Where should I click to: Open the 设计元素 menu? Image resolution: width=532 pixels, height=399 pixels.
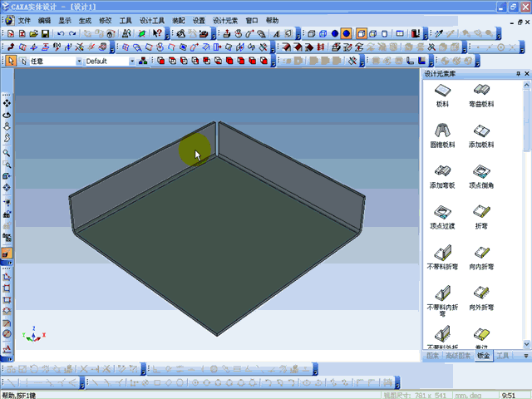pyautogui.click(x=225, y=21)
